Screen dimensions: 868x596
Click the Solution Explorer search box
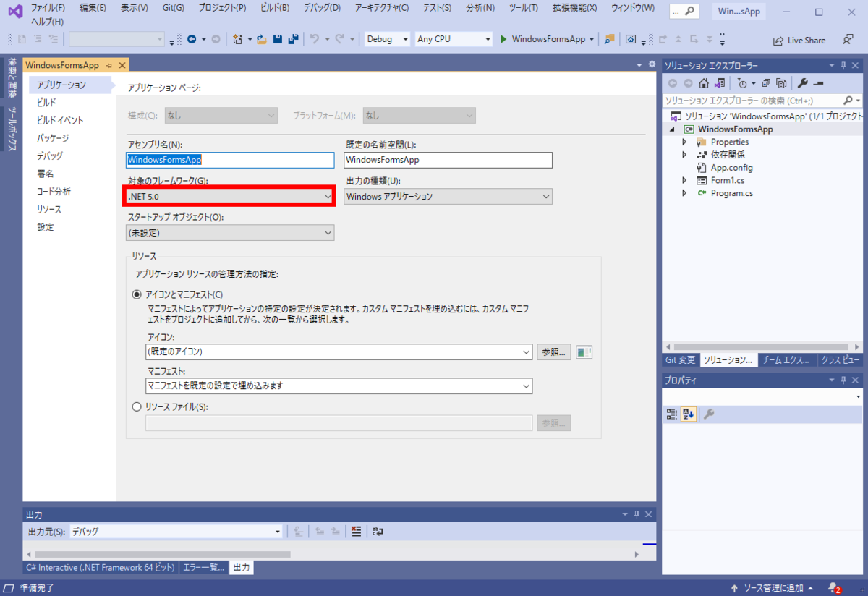[762, 101]
